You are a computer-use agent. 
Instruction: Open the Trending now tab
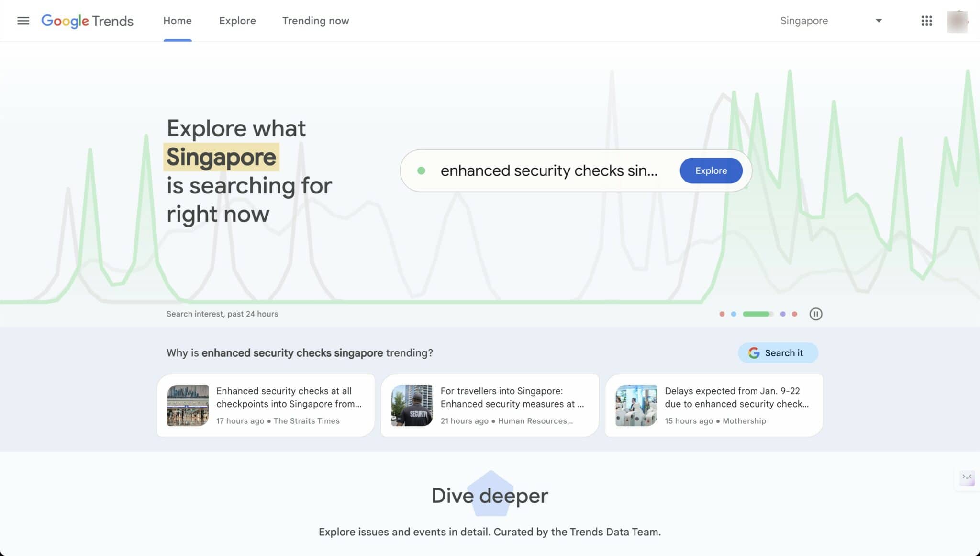click(315, 21)
